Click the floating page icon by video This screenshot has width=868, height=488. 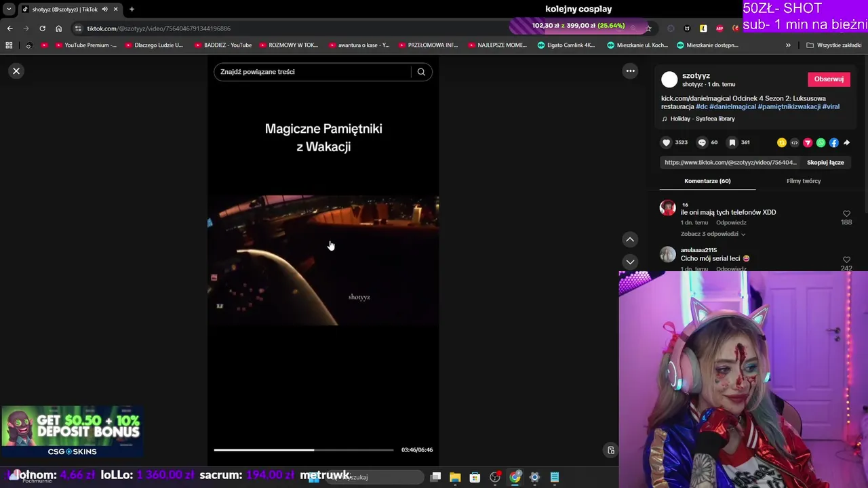point(610,450)
